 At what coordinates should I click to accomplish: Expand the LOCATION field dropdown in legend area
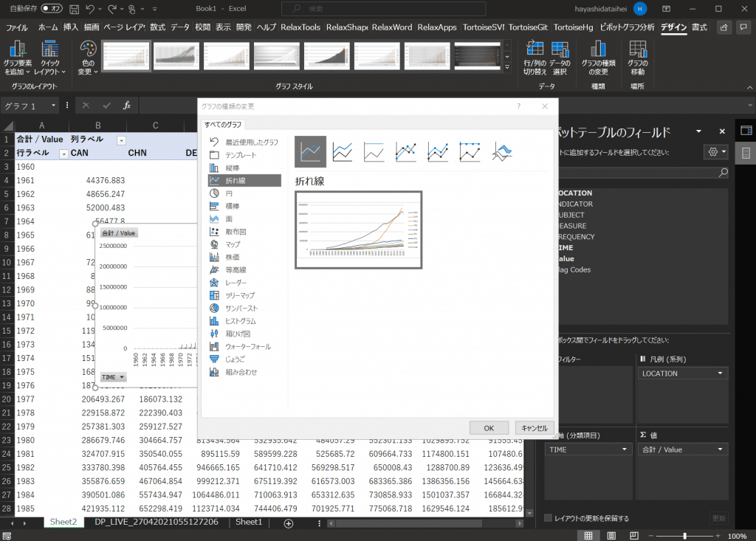720,373
